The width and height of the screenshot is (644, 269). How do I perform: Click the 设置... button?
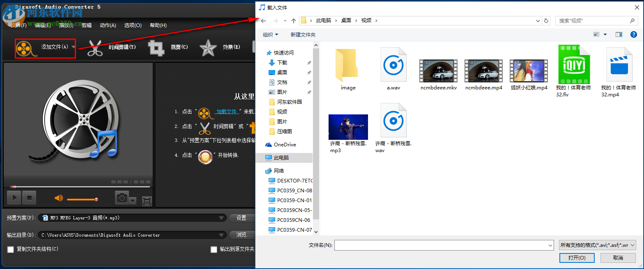[242, 218]
